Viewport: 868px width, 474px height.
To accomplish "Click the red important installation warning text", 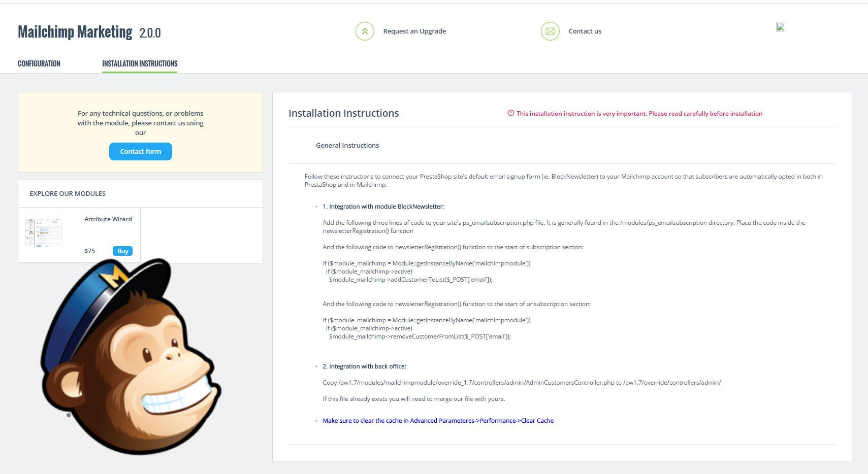I will coord(639,114).
